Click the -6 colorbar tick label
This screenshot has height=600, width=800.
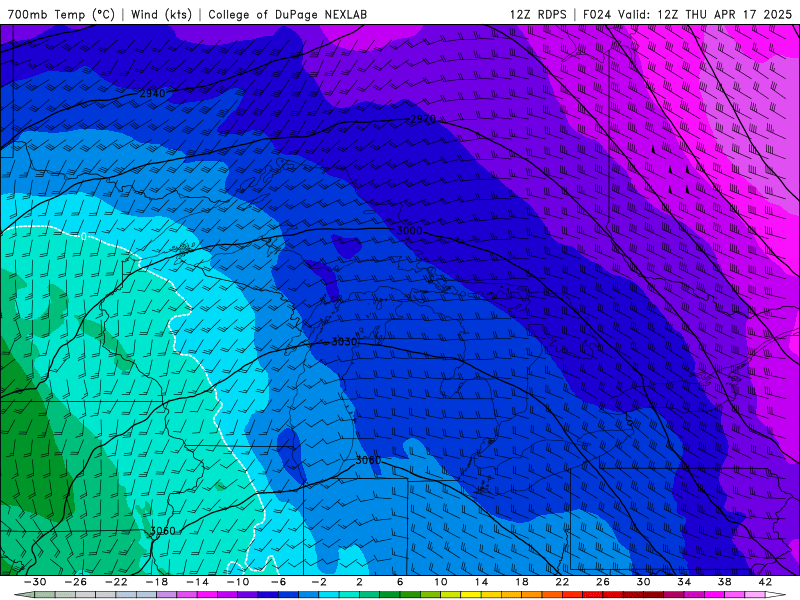[x=279, y=582]
